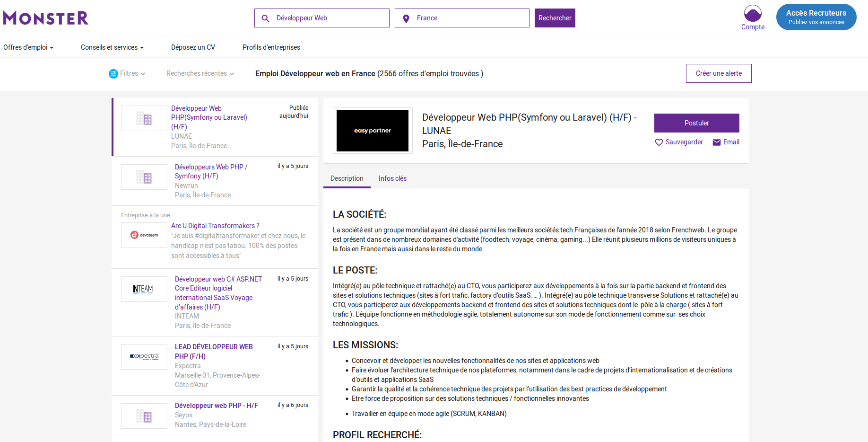The image size is (868, 442).
Task: Open the Recherches récentes dropdown
Action: click(200, 73)
